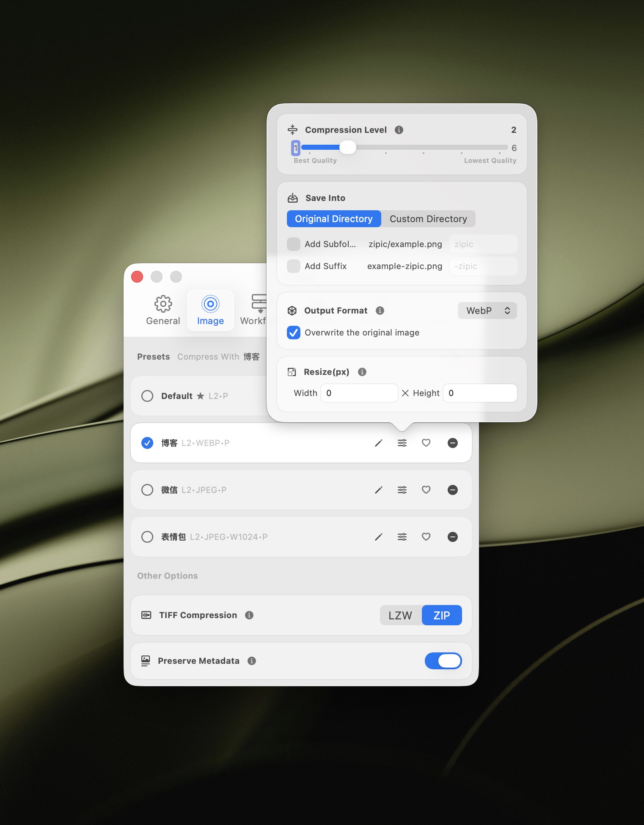The height and width of the screenshot is (825, 644).
Task: Select the Default preset radio button
Action: pos(147,396)
